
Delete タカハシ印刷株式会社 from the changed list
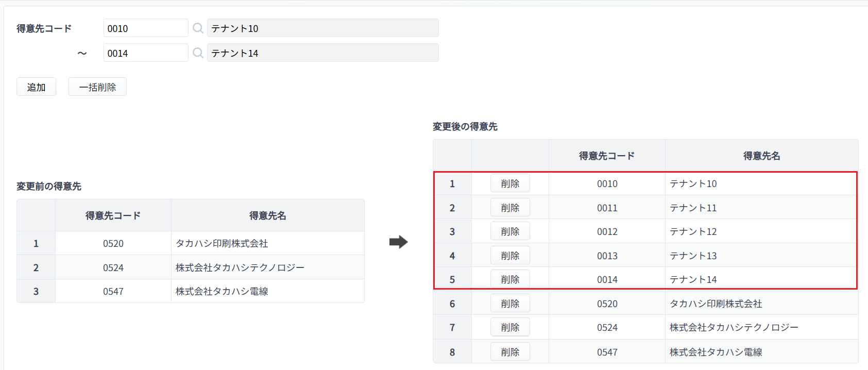click(510, 304)
